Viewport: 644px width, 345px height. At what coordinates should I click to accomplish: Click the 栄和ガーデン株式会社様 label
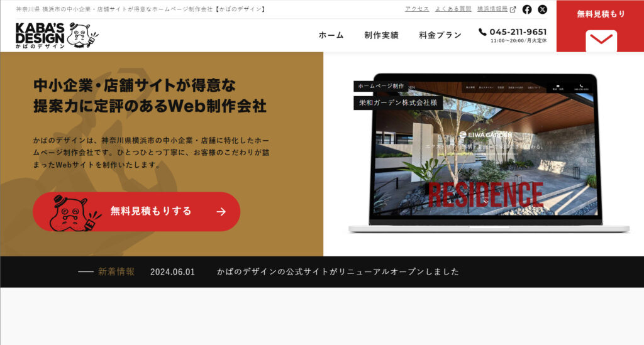click(x=398, y=102)
